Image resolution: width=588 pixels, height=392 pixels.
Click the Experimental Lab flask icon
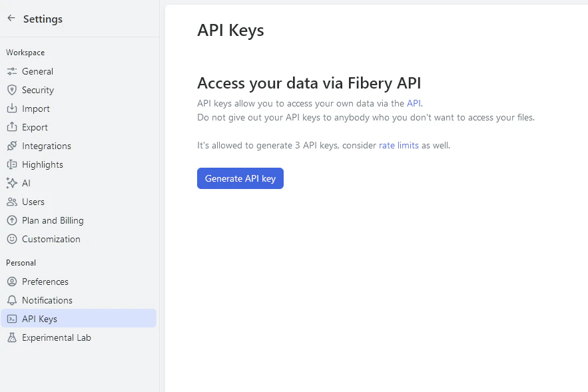point(11,337)
